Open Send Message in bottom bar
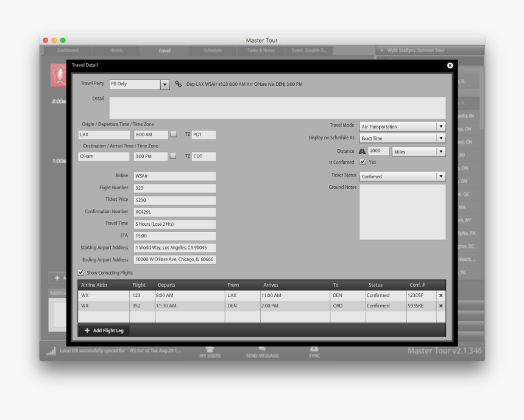This screenshot has height=420, width=524. coord(263,352)
